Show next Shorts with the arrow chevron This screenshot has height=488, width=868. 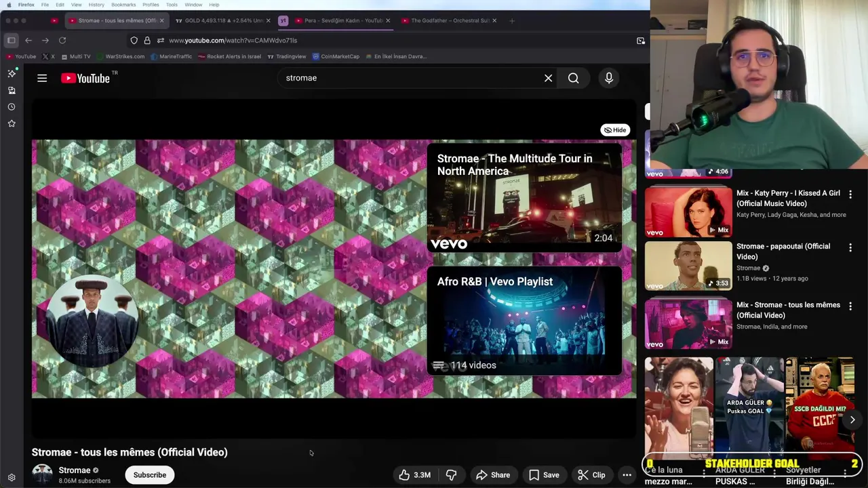pyautogui.click(x=852, y=420)
